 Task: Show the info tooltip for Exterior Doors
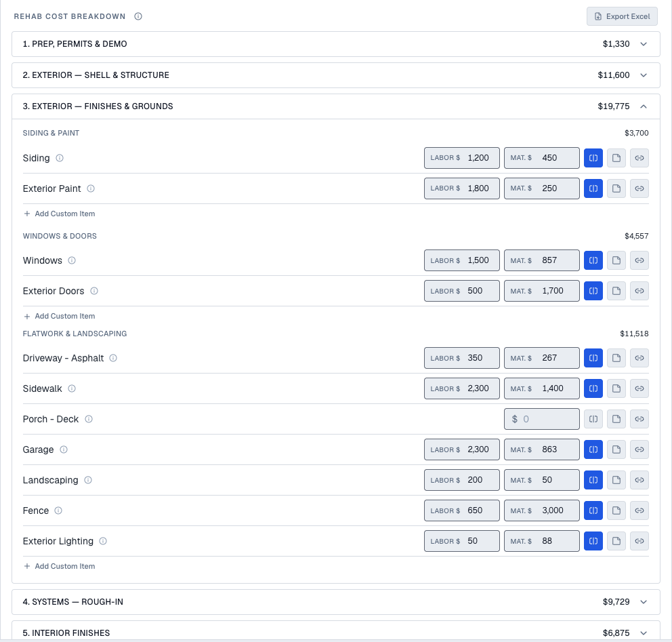point(94,291)
